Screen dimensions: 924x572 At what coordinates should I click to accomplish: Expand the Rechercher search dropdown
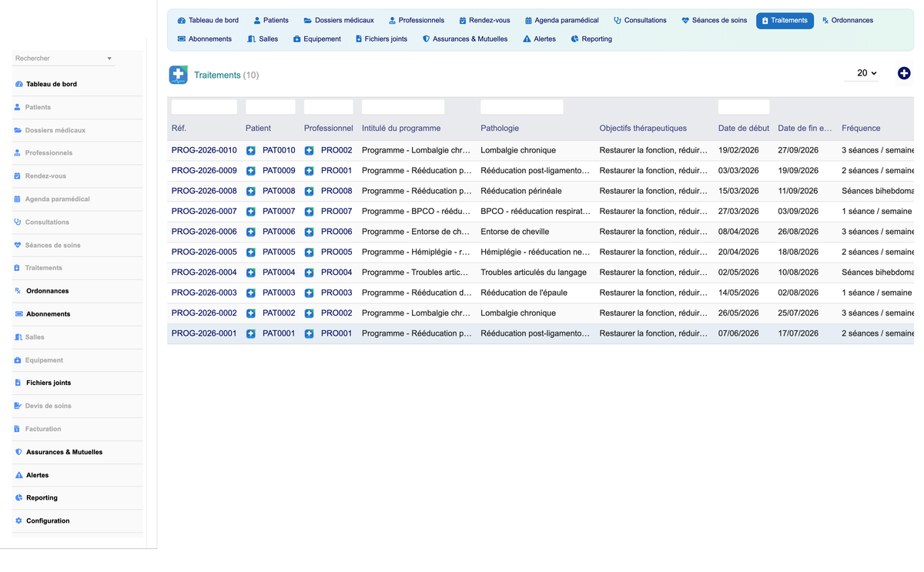(x=109, y=59)
